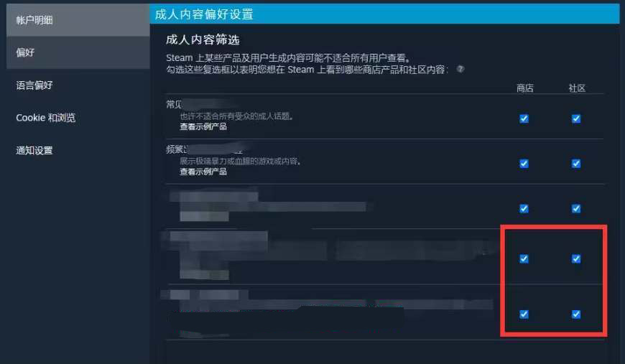This screenshot has height=364, width=625.
Task: Uncheck 商店 box for 常见 adult topics row
Action: click(524, 118)
